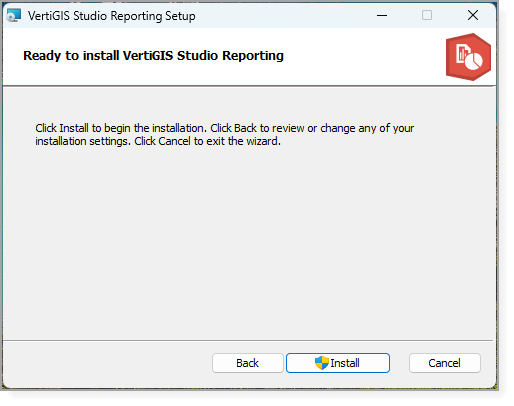Close the VertiGIS Studio Reporting Setup window
This screenshot has height=406, width=514.
[x=473, y=15]
